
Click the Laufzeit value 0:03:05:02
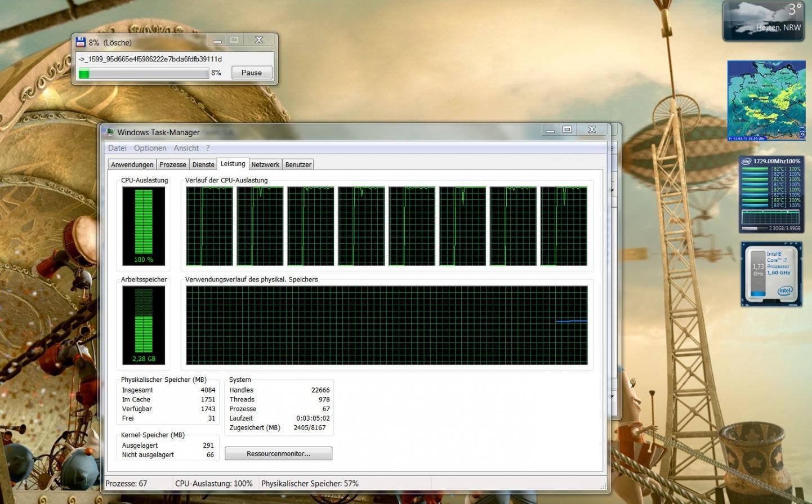pos(313,418)
